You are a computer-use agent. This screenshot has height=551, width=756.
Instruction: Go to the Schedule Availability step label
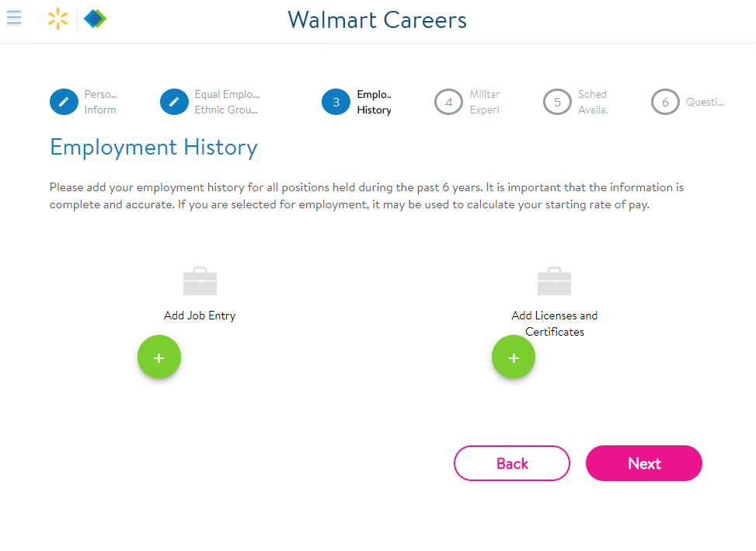coord(593,102)
